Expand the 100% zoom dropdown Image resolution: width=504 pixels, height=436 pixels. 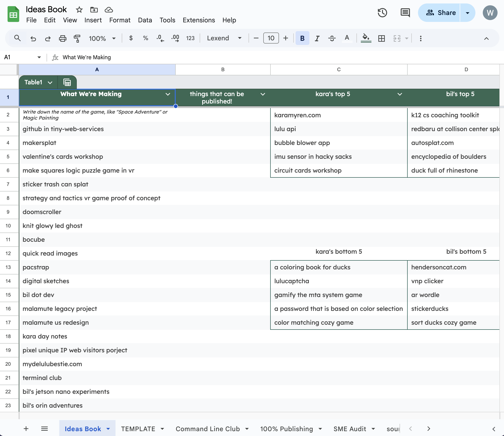pos(102,38)
